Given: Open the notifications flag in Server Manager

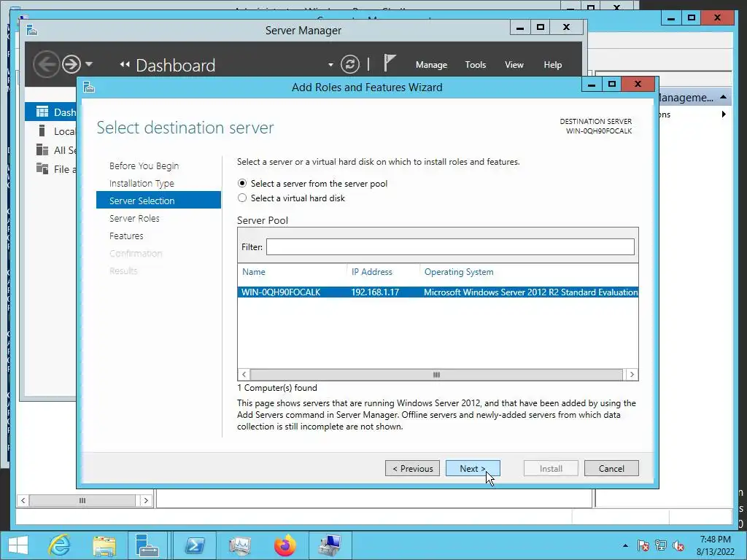Looking at the screenshot, I should pyautogui.click(x=390, y=63).
